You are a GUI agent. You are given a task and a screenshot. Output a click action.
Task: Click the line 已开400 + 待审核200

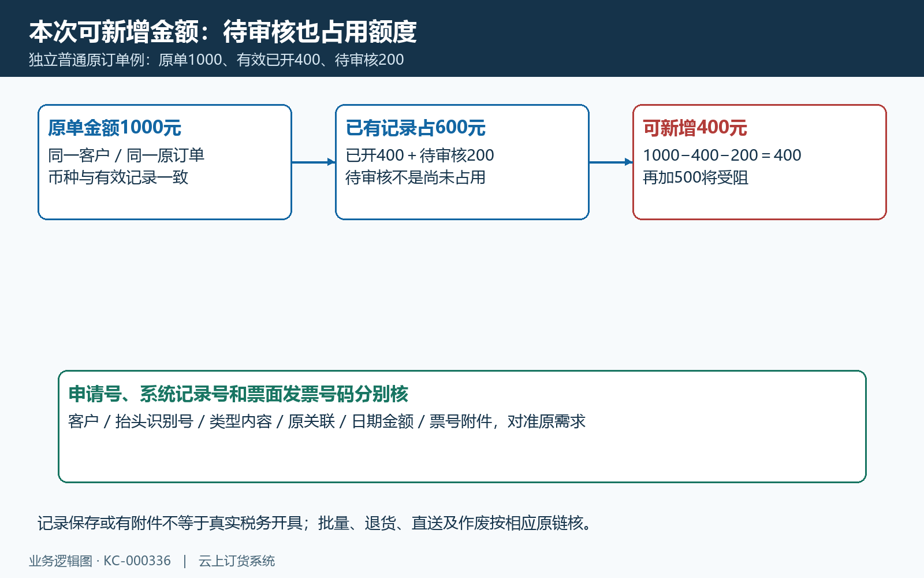click(420, 155)
